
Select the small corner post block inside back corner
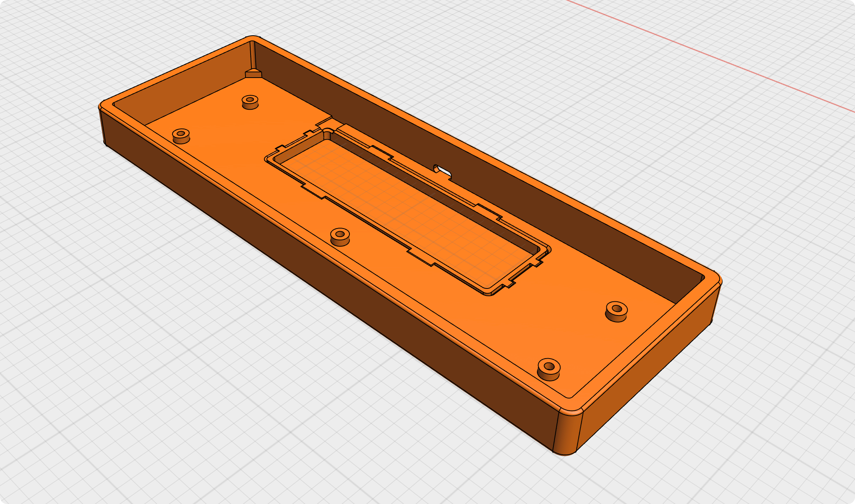click(x=253, y=74)
